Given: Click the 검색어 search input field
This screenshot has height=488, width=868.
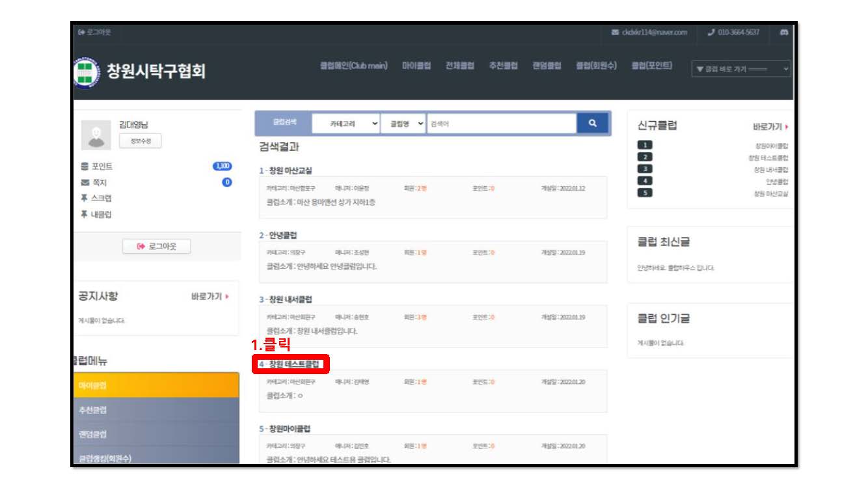Looking at the screenshot, I should tap(502, 123).
